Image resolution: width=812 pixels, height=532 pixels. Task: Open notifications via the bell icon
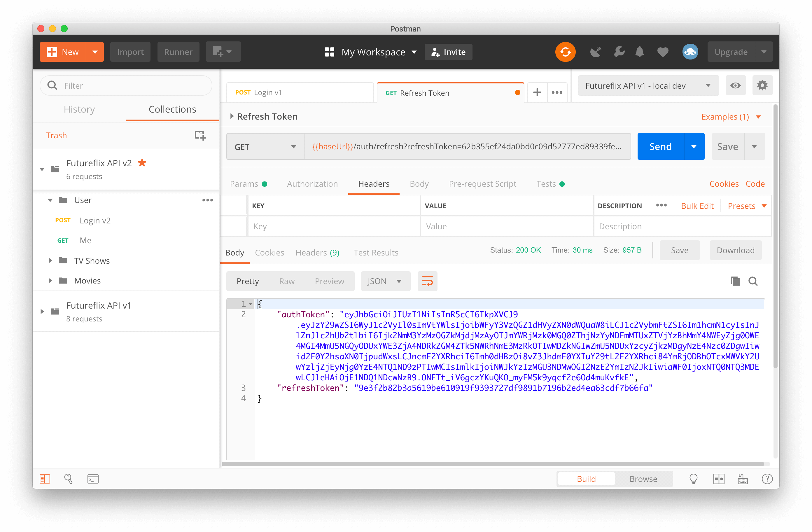pos(640,52)
